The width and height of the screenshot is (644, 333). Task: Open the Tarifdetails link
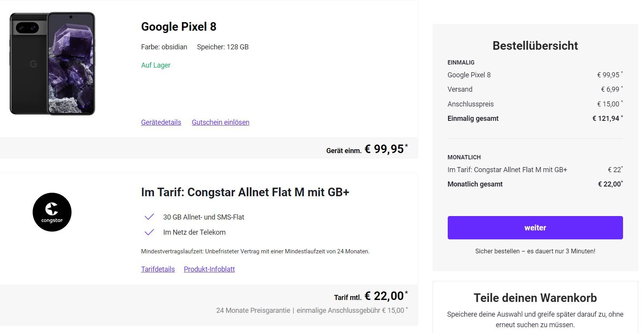[x=158, y=269]
